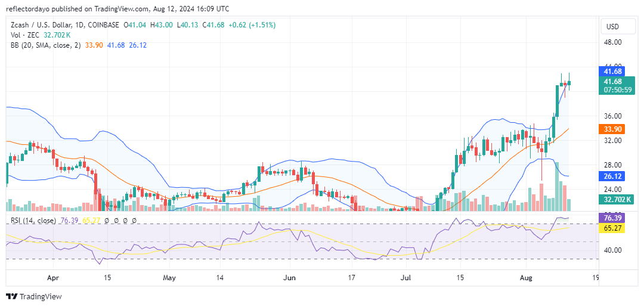Click the Aug label on time axis

pyautogui.click(x=526, y=278)
